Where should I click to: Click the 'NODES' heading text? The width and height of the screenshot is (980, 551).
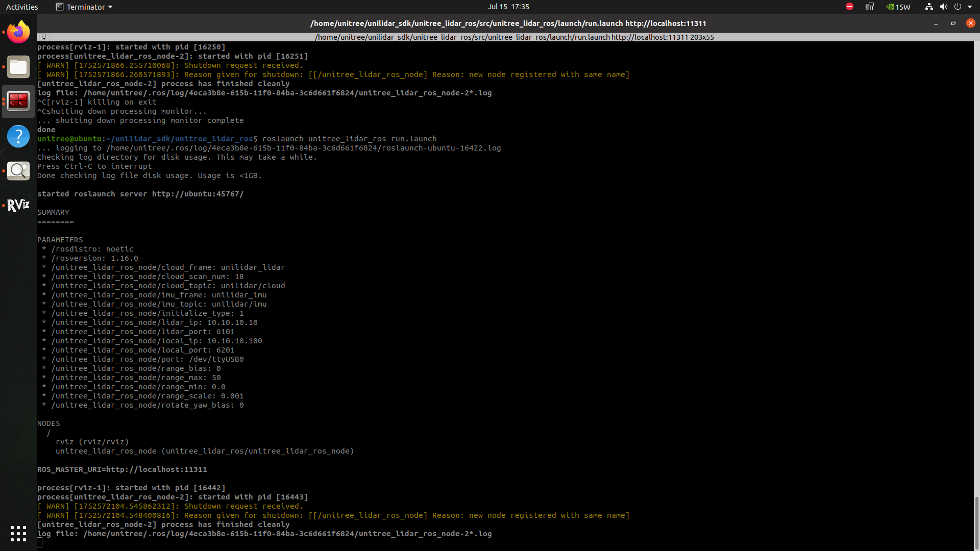coord(48,423)
